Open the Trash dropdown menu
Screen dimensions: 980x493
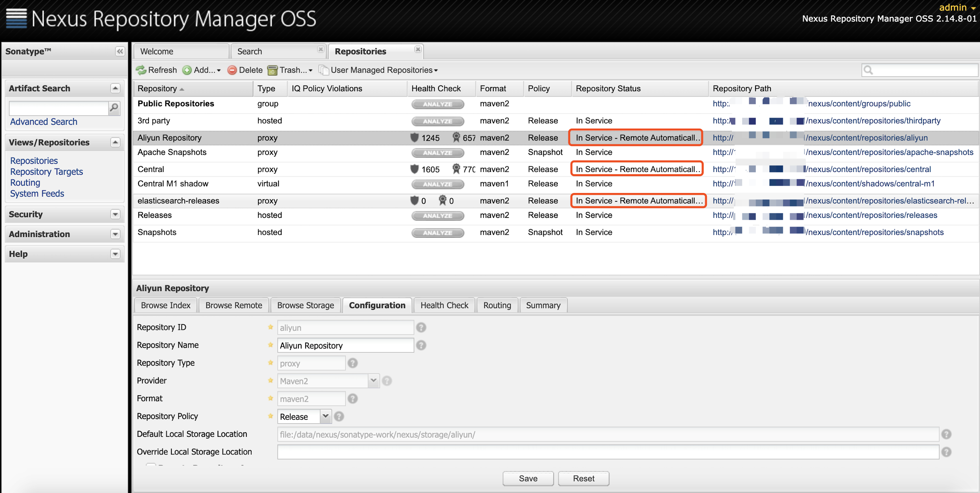coord(290,70)
